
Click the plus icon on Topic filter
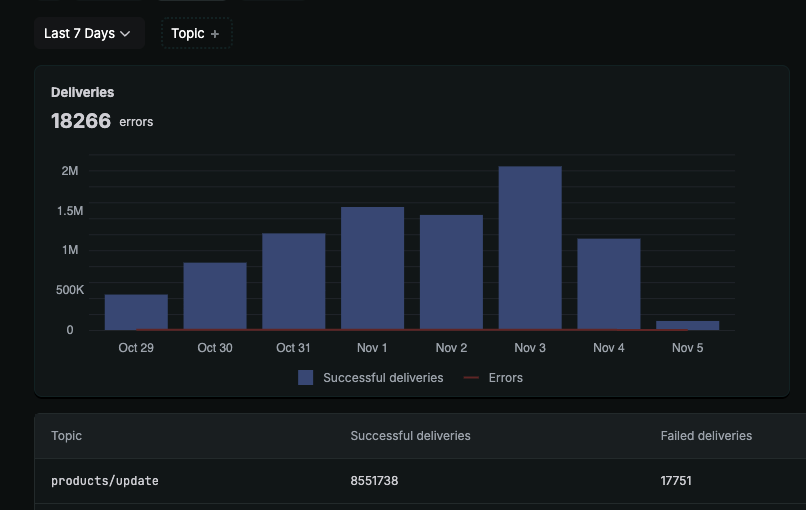pos(215,34)
